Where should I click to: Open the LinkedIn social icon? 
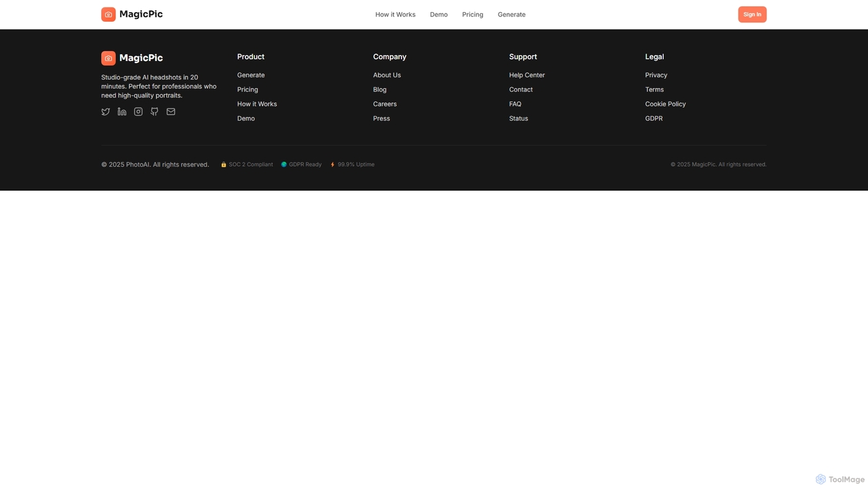pos(122,112)
